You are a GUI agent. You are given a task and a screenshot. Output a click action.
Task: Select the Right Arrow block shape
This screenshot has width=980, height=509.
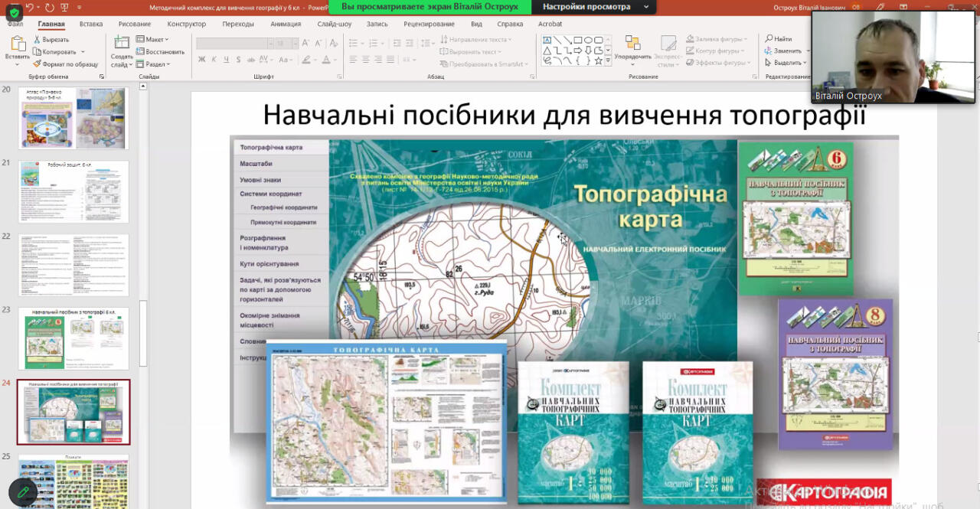point(578,50)
